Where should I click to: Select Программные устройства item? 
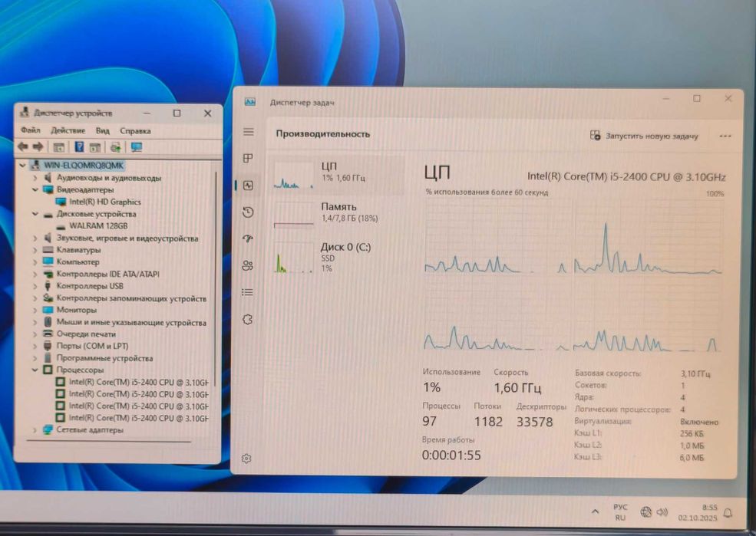pos(104,358)
